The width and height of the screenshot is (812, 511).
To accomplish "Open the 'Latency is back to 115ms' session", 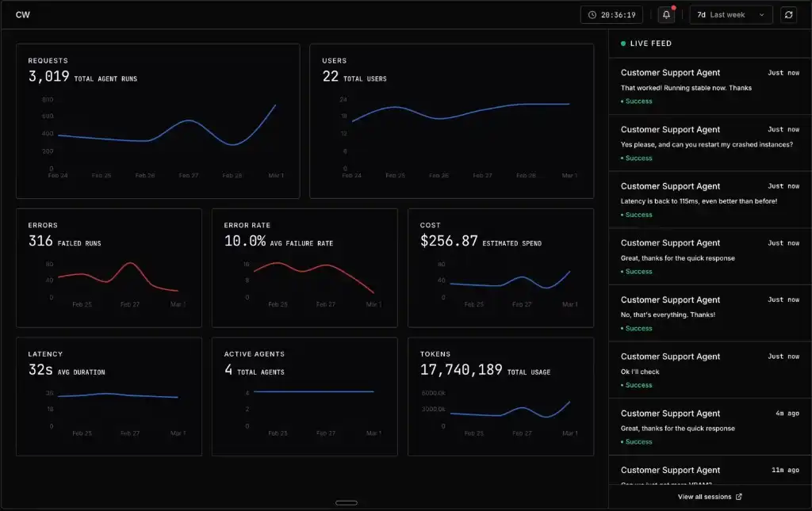I will pyautogui.click(x=710, y=200).
